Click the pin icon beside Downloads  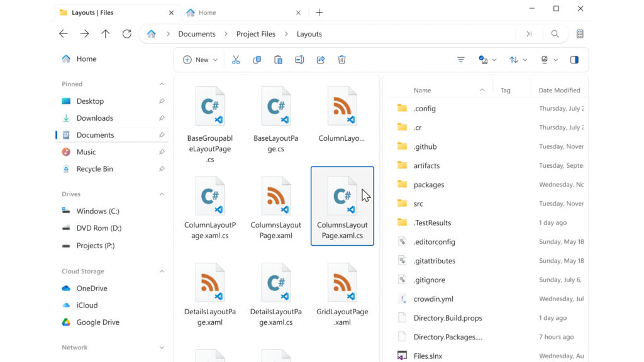coord(162,118)
